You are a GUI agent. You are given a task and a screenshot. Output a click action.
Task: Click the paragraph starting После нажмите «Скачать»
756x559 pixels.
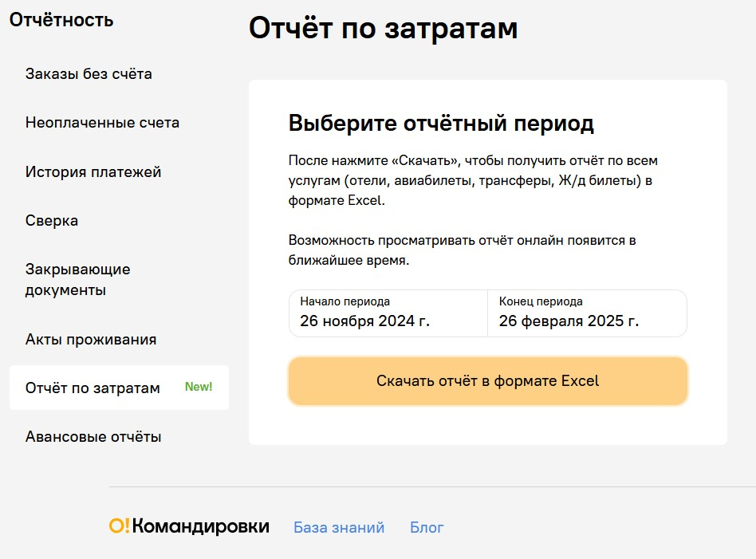point(473,180)
